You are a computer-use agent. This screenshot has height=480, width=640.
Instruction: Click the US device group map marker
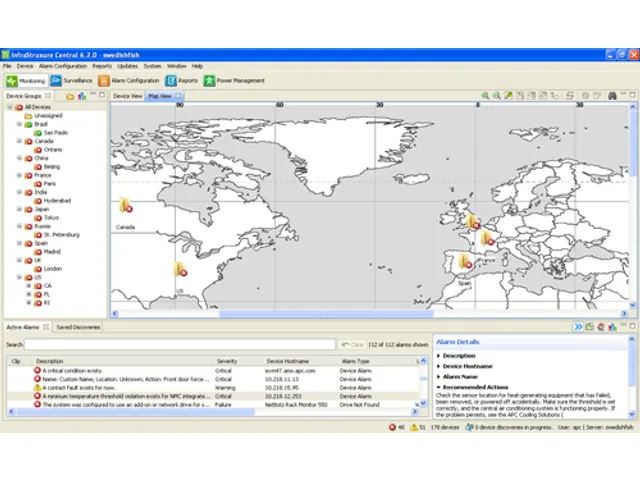pos(180,269)
